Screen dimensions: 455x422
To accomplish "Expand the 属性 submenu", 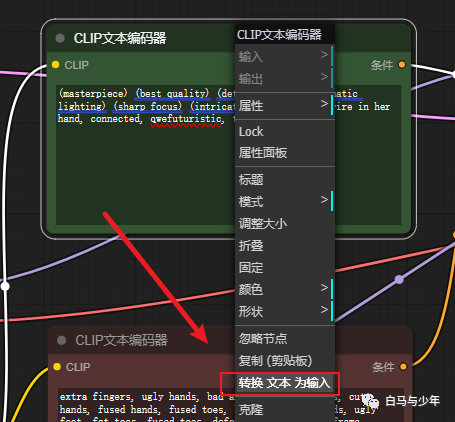I will pos(285,106).
